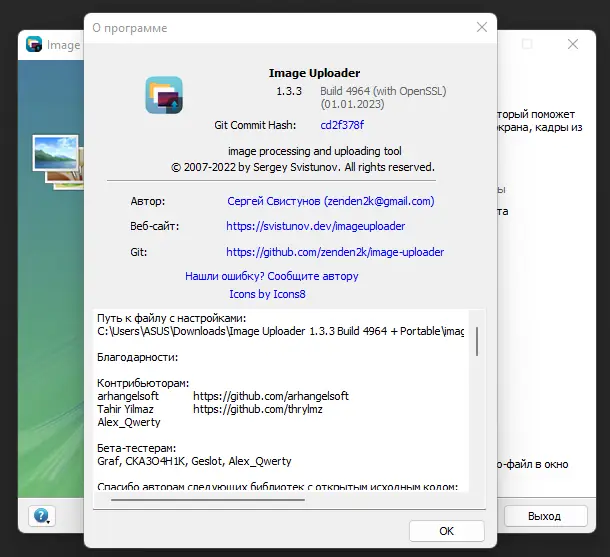This screenshot has height=557, width=610.
Task: Open the github.com/zenden2k/image-uploader link
Action: click(x=335, y=252)
